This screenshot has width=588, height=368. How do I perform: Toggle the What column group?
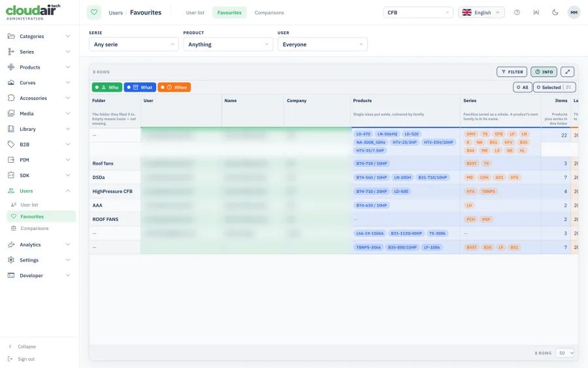pos(140,88)
